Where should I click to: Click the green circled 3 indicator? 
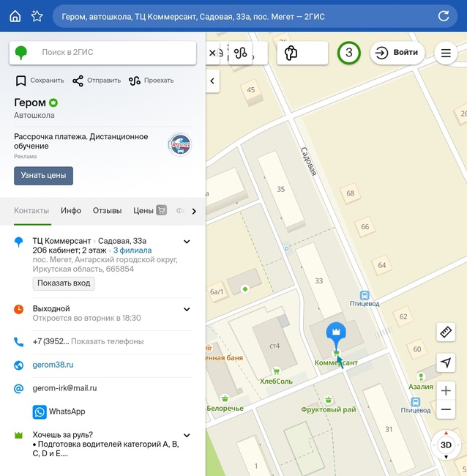coord(348,53)
